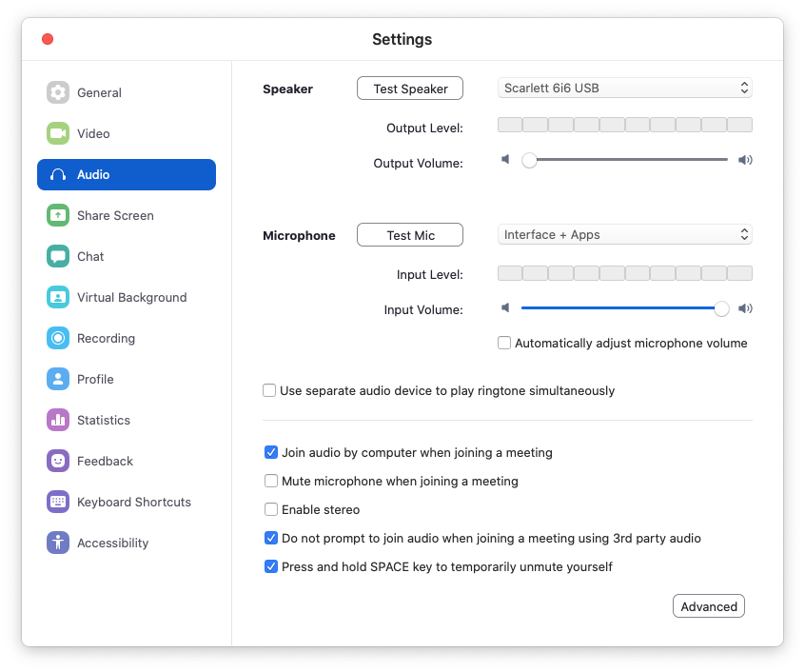Click the Virtual Background icon

pyautogui.click(x=58, y=297)
